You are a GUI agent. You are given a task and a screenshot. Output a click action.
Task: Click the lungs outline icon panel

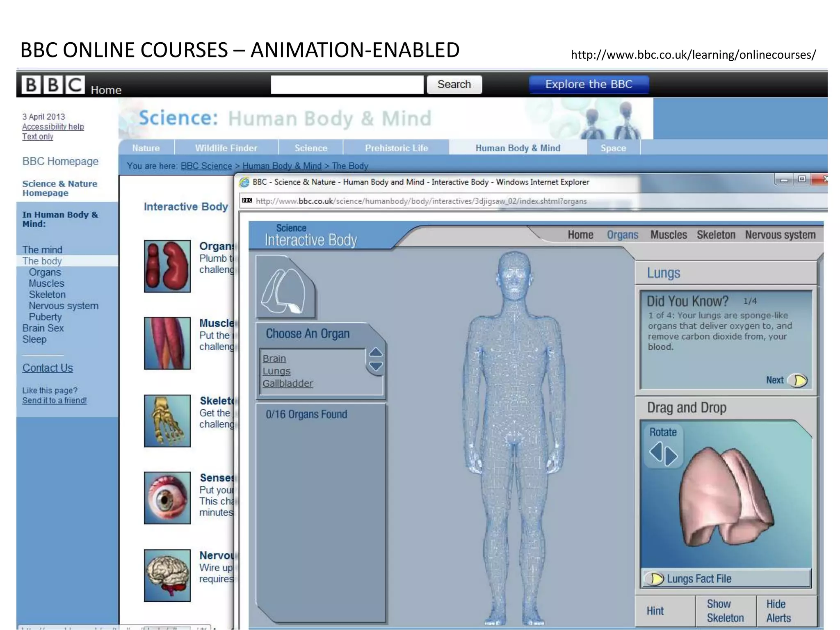(285, 287)
